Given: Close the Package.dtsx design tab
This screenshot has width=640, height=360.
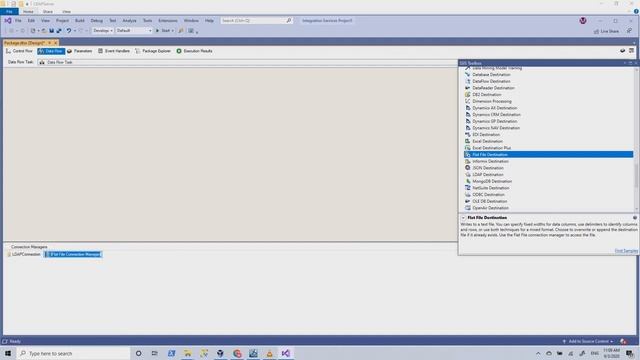Looking at the screenshot, I should click(56, 43).
